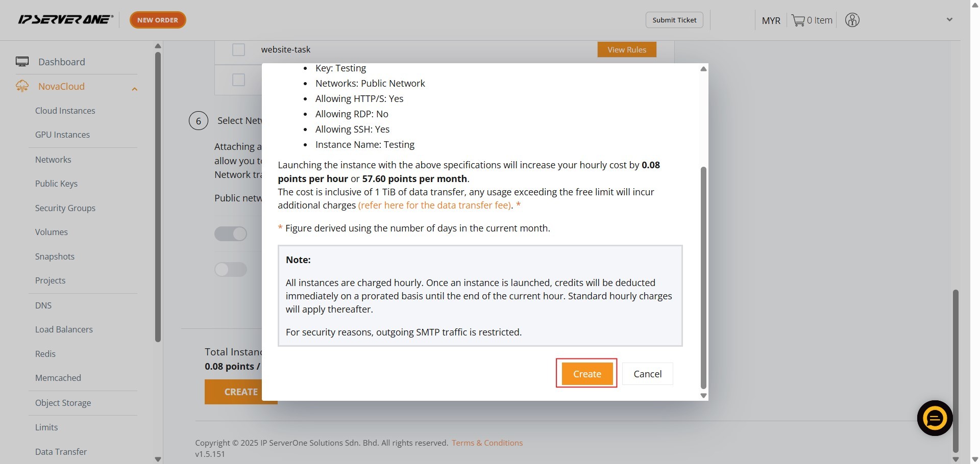
Task: Open the user profile icon
Action: (852, 20)
